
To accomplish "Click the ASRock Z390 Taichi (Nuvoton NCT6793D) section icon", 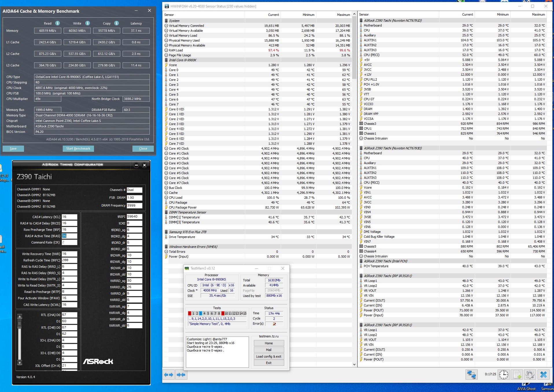I will tap(361, 148).
